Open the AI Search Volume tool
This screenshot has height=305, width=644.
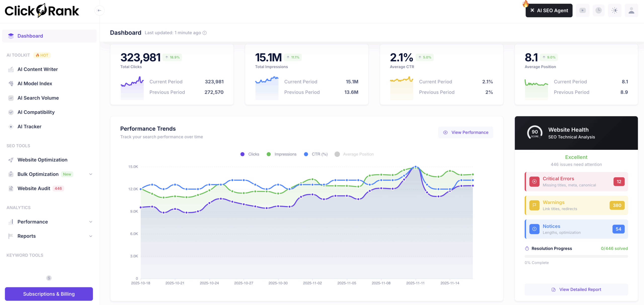click(x=38, y=98)
